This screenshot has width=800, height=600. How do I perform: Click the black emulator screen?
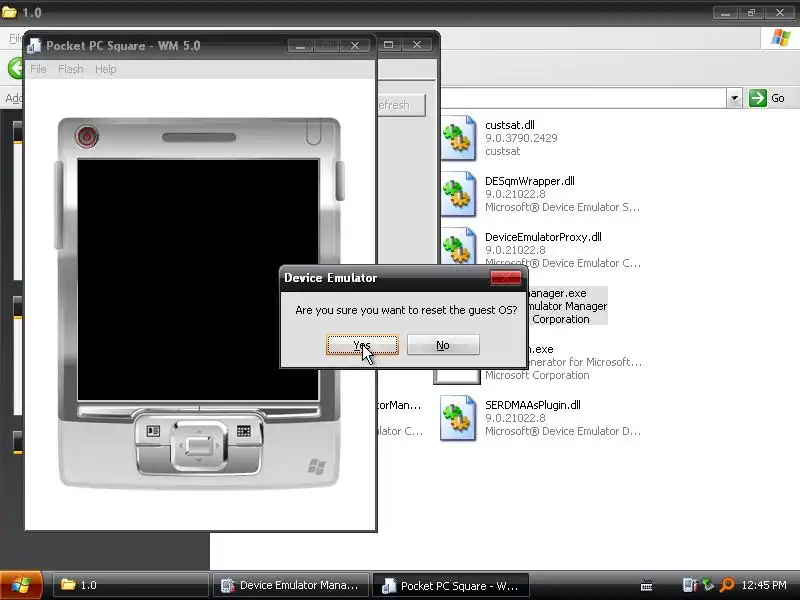[198, 280]
